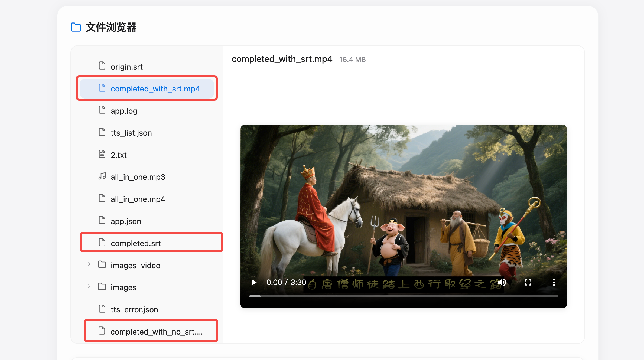This screenshot has height=360, width=644.
Task: Seek along the video progress bar
Action: click(404, 296)
